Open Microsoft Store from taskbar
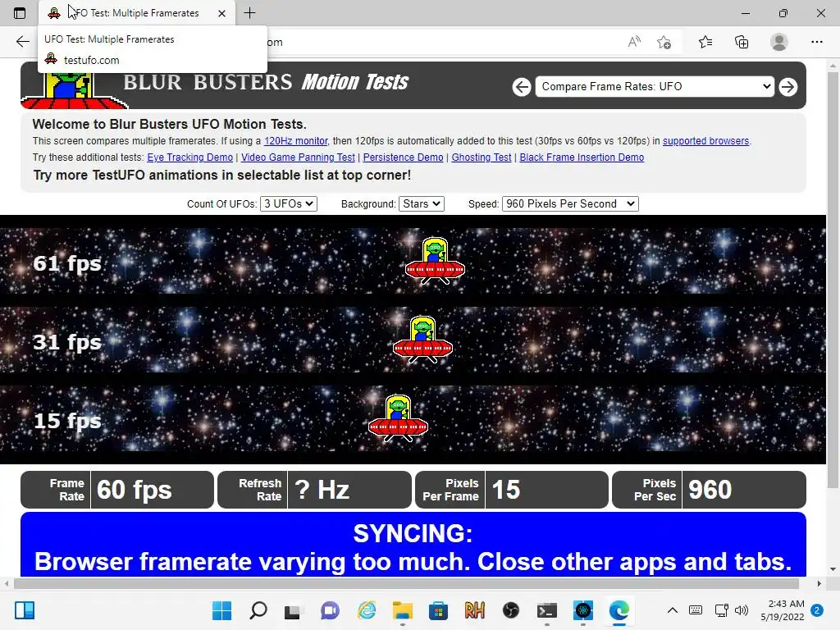840x630 pixels. pos(438,610)
